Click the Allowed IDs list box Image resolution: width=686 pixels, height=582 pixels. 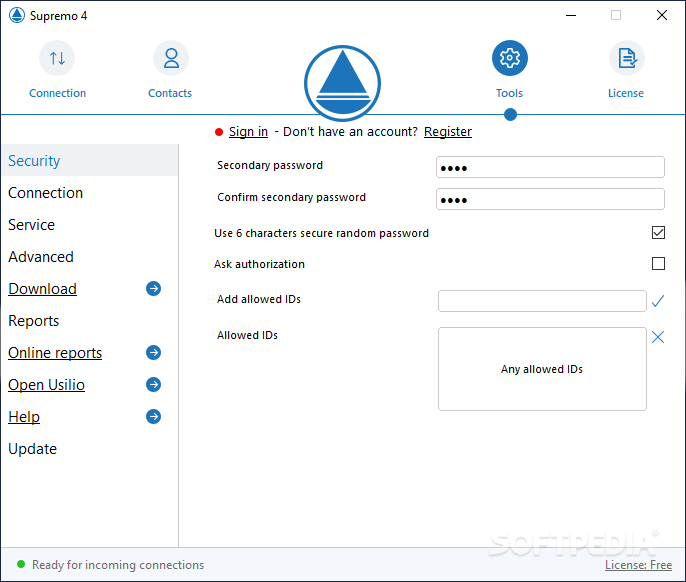(x=542, y=369)
